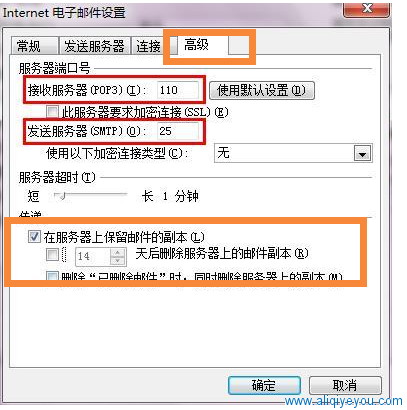Screen dimensions: 407x410
Task: Uncheck 在服务器上保留邮件的副本 checkbox
Action: tap(34, 236)
